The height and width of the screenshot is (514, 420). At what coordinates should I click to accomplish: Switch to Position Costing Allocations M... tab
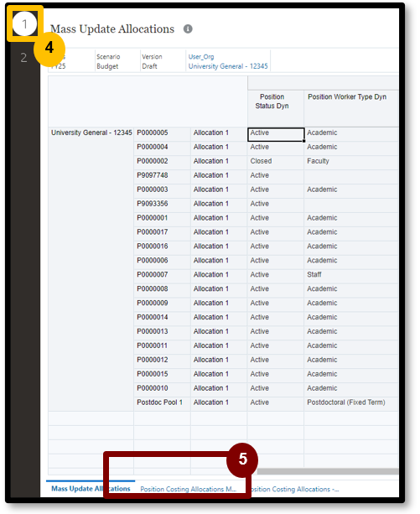pos(189,489)
